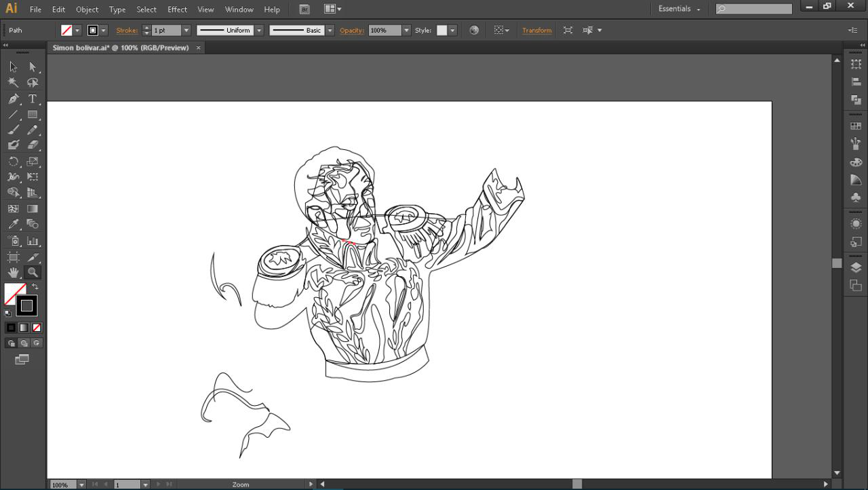Open the Type menu
The height and width of the screenshot is (490, 868).
(x=117, y=10)
